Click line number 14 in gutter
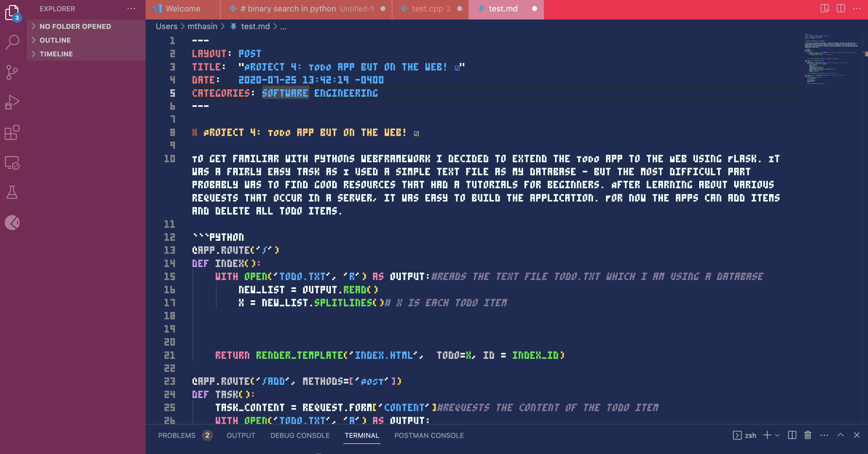868x454 pixels. click(170, 263)
